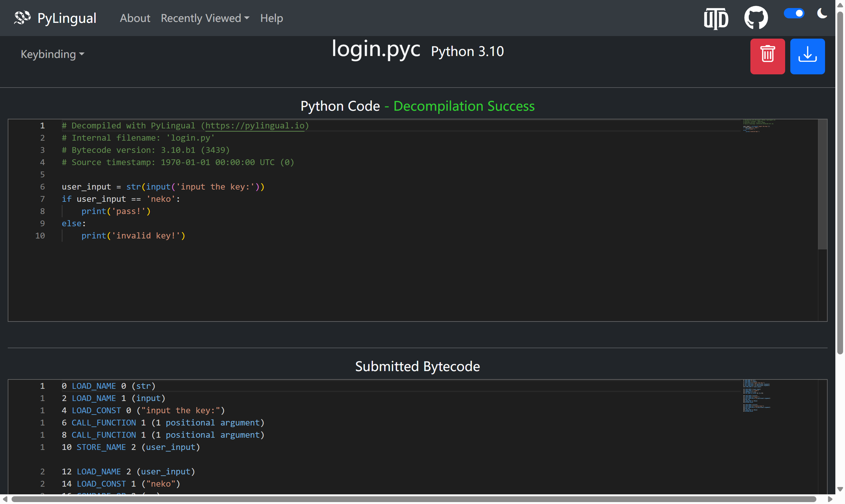Open the Recently Viewed dropdown menu
Viewport: 845px width, 504px height.
(205, 18)
